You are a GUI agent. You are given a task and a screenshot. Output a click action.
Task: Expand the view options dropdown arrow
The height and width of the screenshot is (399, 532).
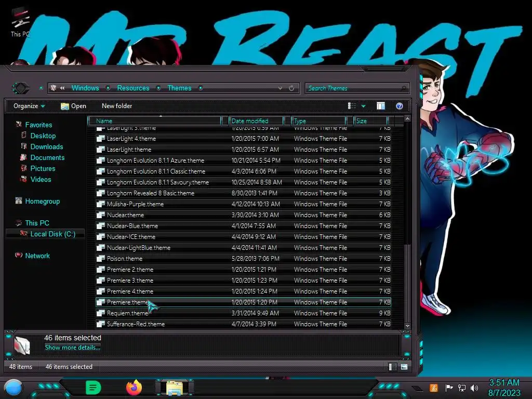pos(363,106)
